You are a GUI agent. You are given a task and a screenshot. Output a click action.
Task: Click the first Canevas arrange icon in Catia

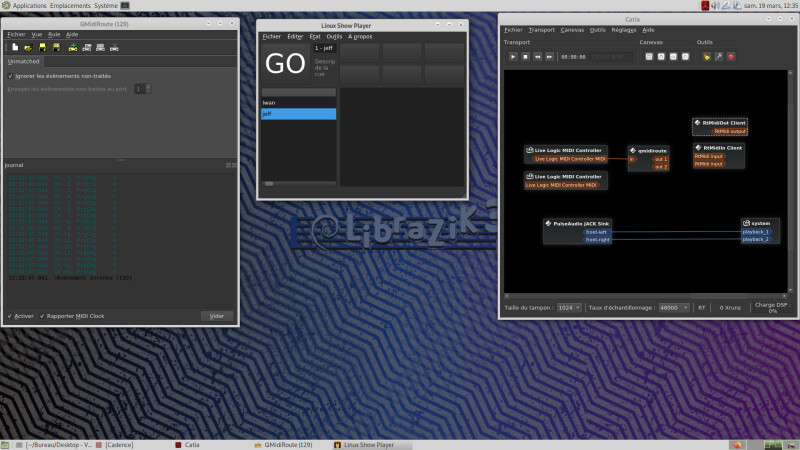[x=649, y=57]
